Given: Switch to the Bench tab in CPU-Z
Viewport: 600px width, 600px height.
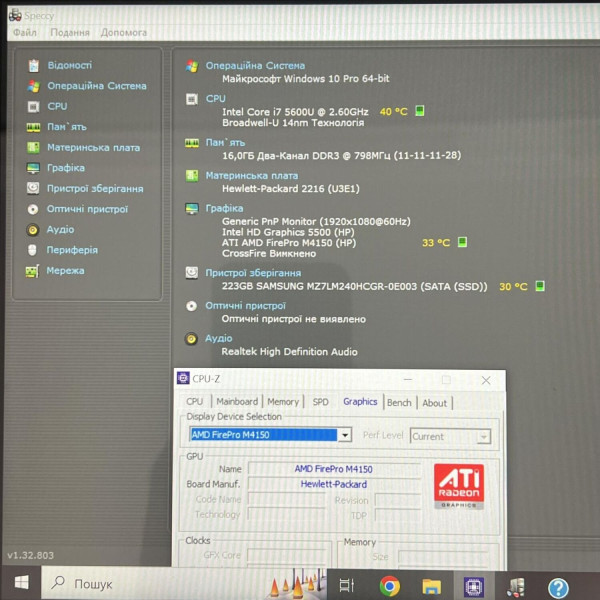Looking at the screenshot, I should pyautogui.click(x=399, y=403).
